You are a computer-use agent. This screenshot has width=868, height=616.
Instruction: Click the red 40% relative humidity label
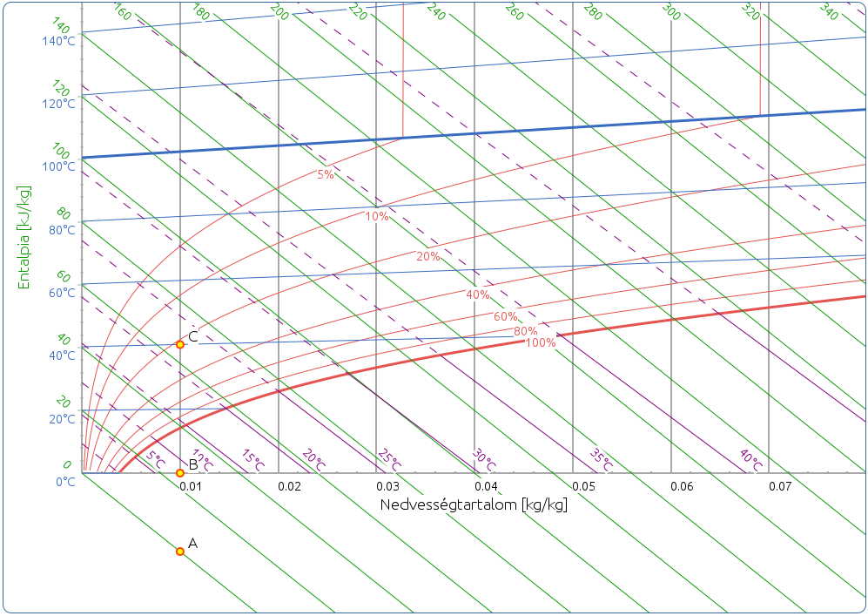pyautogui.click(x=478, y=294)
